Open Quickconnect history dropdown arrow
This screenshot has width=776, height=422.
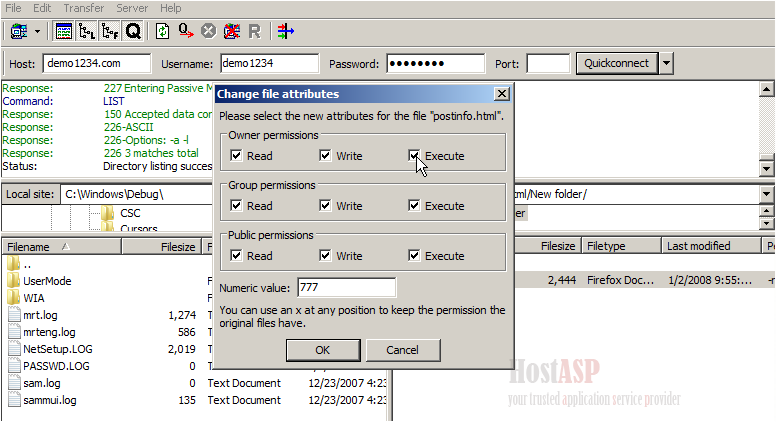[667, 63]
